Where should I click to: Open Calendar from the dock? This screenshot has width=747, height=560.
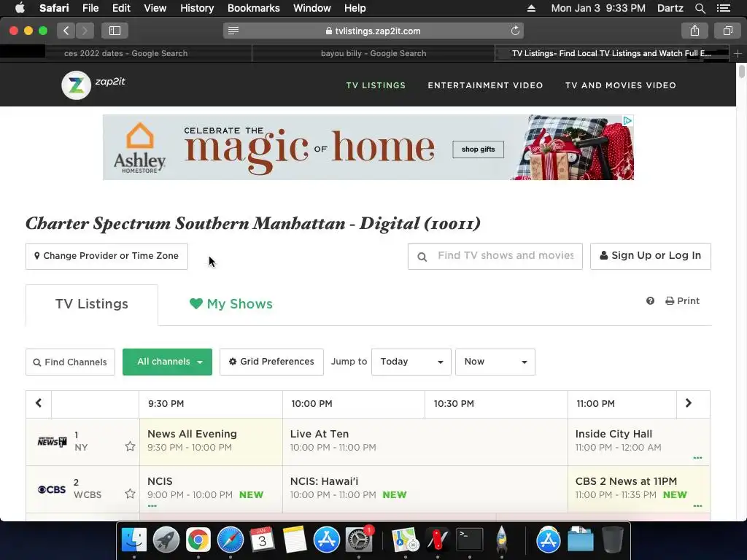(x=262, y=540)
